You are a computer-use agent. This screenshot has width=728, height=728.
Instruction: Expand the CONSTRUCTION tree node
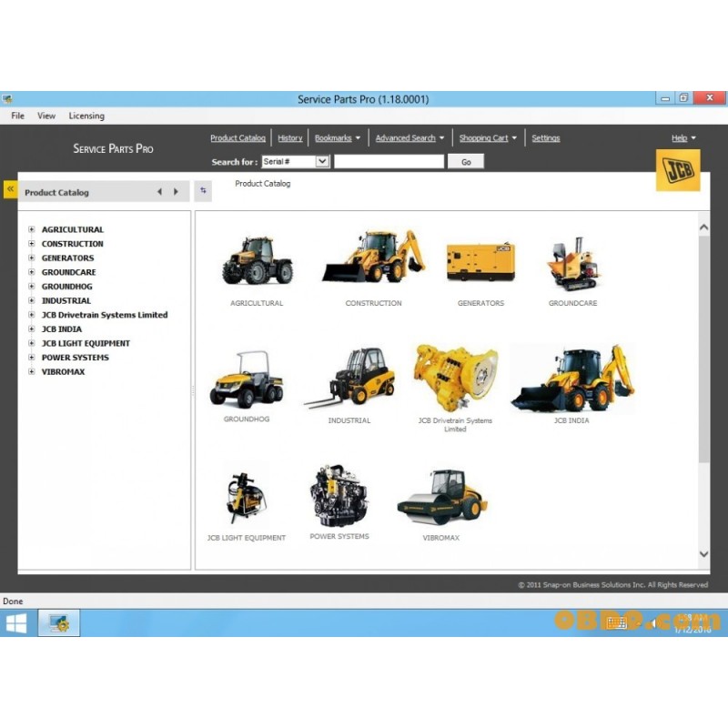32,244
